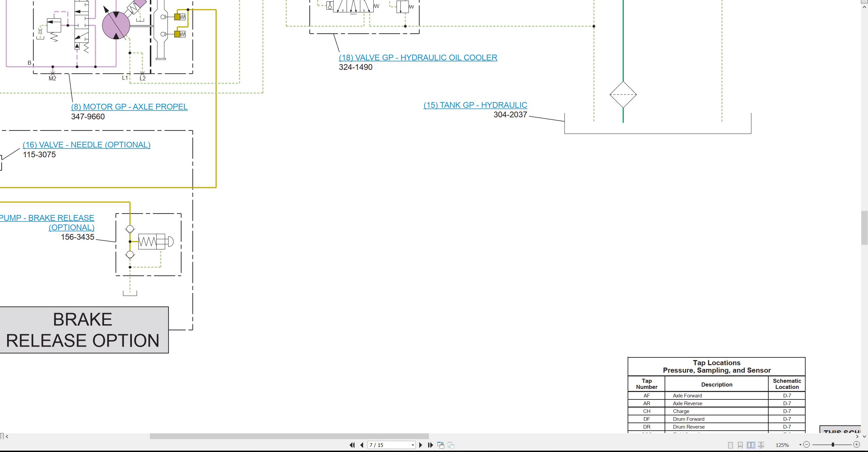868x452 pixels.
Task: Open the (8) MOTOR GP - AXLE PROPEL link
Action: point(129,107)
